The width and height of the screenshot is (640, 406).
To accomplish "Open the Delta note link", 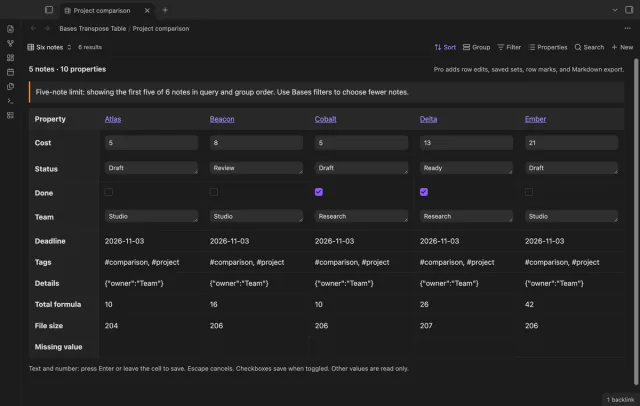I will (428, 119).
